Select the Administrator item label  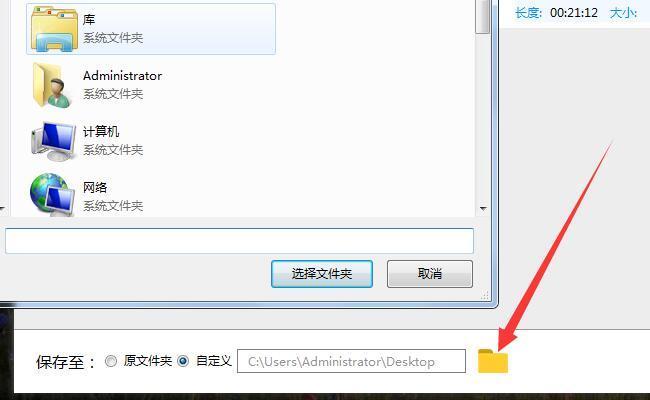[x=122, y=75]
